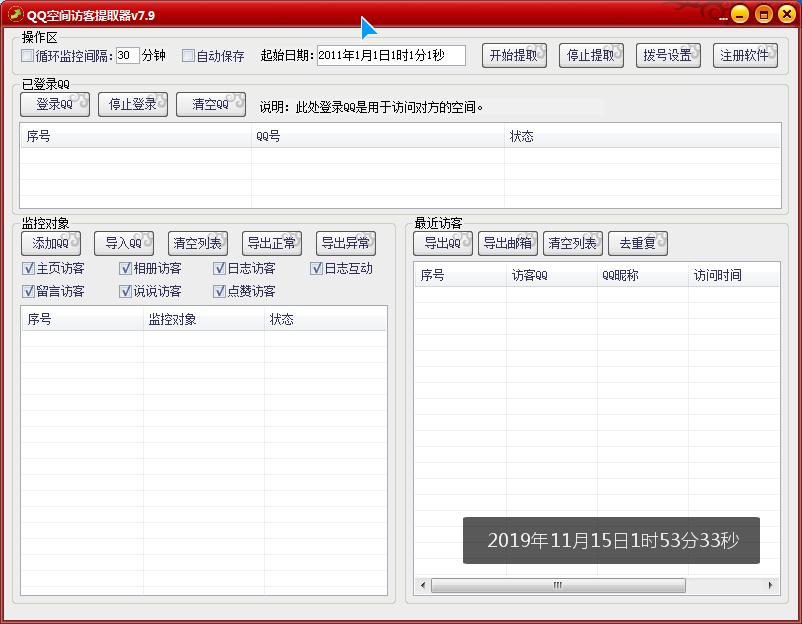
Task: Click the 2019年11月15日 timestamp overlay
Action: [611, 541]
